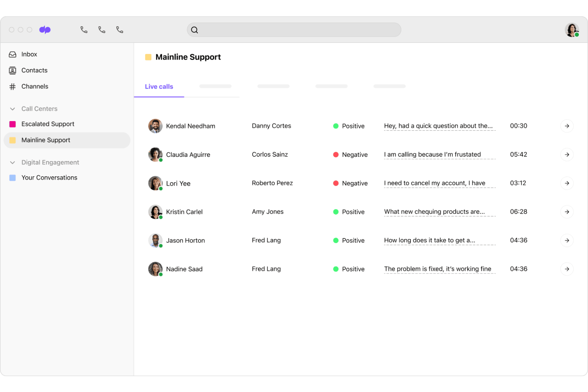Click Positive sentiment for Amy Jones
Image resolution: width=588 pixels, height=392 pixels.
[x=349, y=212]
